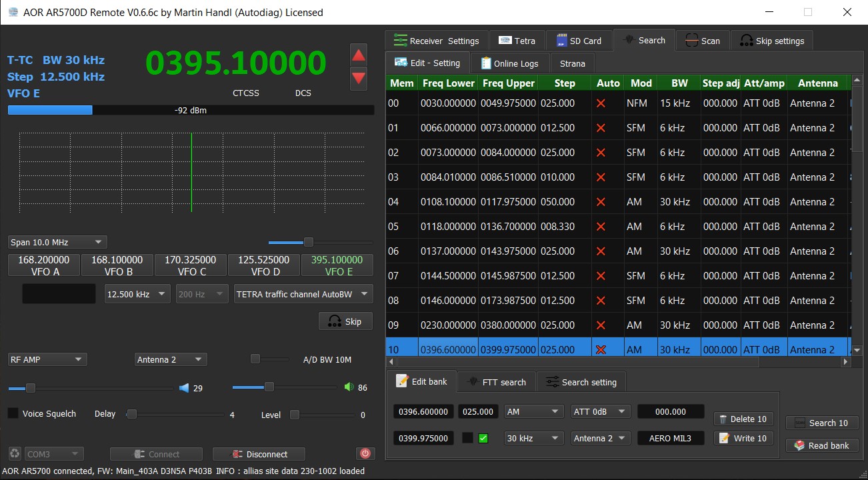Select the VFO A button 168.200000
The width and height of the screenshot is (868, 480).
(44, 265)
